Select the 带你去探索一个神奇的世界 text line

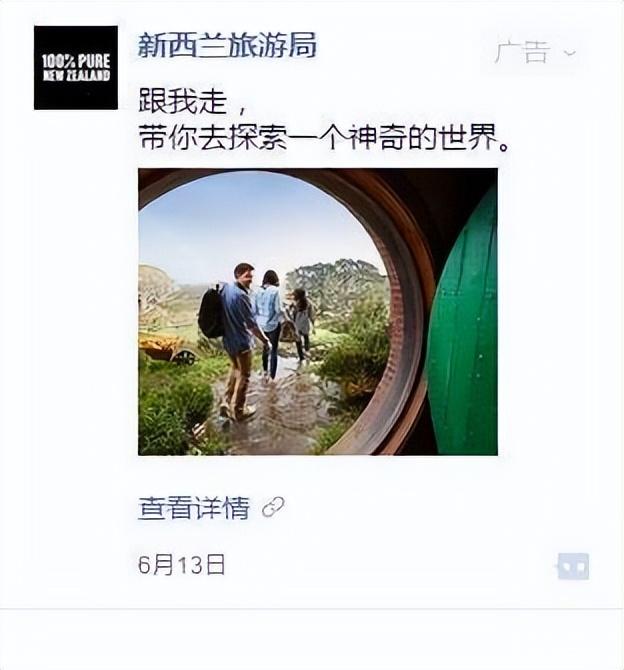pyautogui.click(x=324, y=138)
